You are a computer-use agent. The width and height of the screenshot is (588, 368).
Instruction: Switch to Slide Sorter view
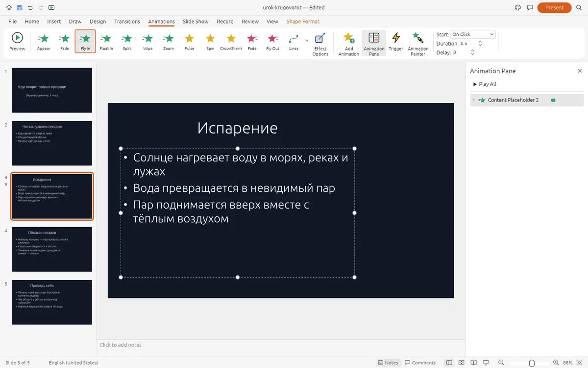[461, 363]
